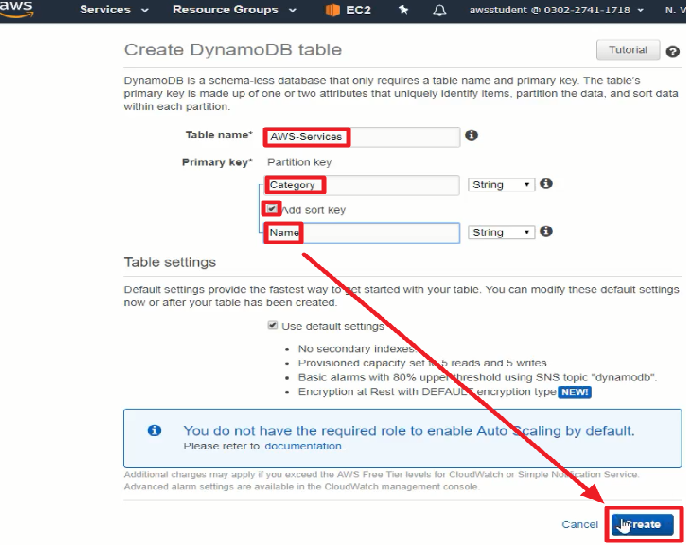Open the notifications bell
686x545 pixels.
click(x=439, y=10)
